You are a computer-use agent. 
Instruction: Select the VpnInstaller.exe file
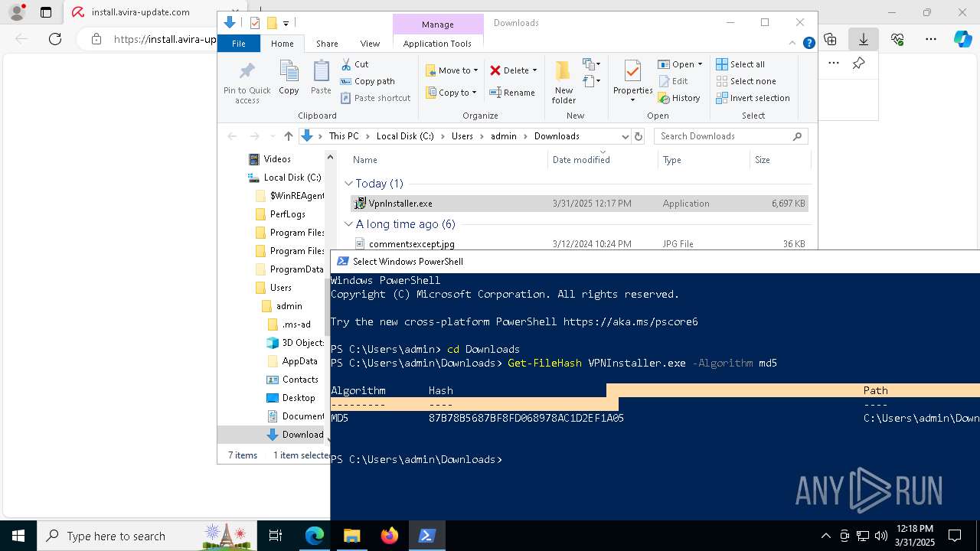pos(579,204)
